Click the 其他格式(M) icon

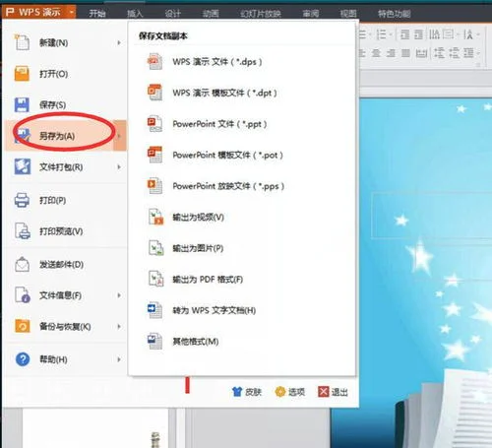coord(154,341)
